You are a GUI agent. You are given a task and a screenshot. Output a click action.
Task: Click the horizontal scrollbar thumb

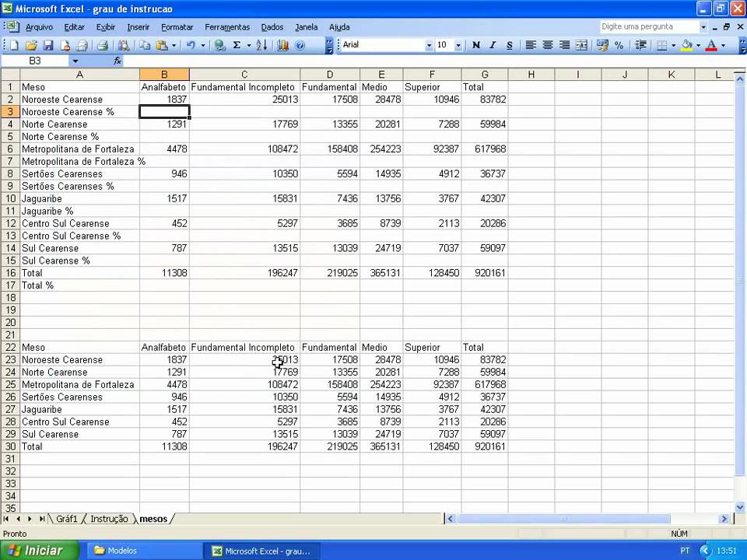pyautogui.click(x=563, y=519)
